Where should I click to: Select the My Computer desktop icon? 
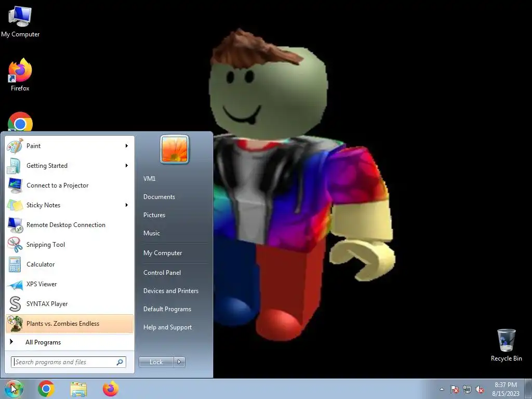[x=20, y=22]
